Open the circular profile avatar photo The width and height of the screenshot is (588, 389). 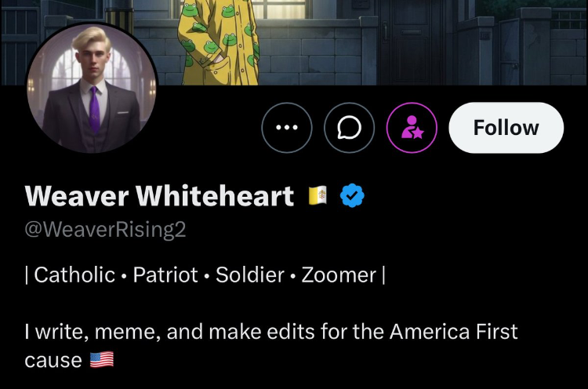coord(92,87)
